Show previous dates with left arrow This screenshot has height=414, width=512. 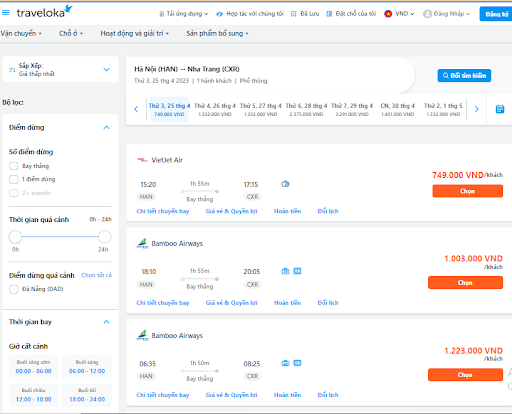136,109
